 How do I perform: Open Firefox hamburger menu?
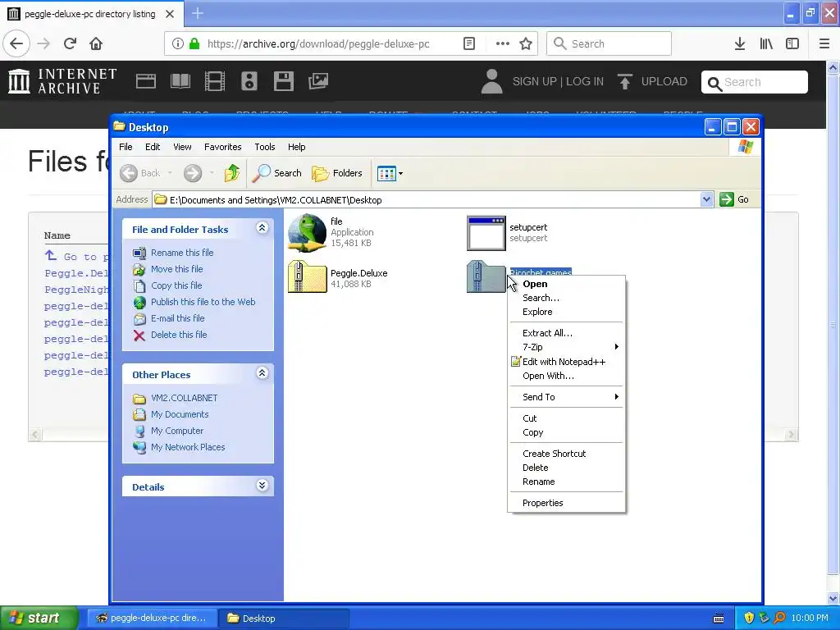(x=824, y=43)
